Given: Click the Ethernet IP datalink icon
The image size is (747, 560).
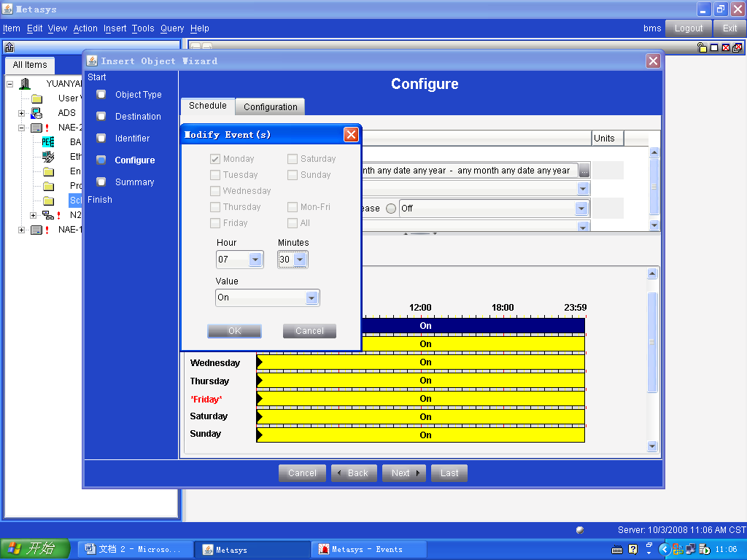Looking at the screenshot, I should (48, 157).
